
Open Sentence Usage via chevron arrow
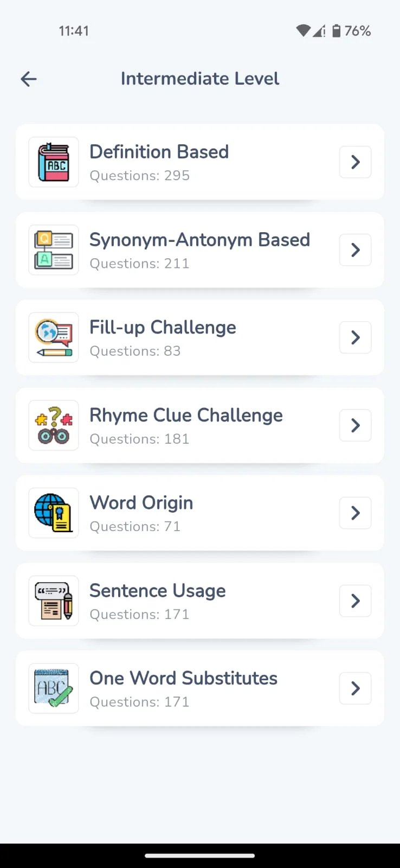(x=356, y=601)
